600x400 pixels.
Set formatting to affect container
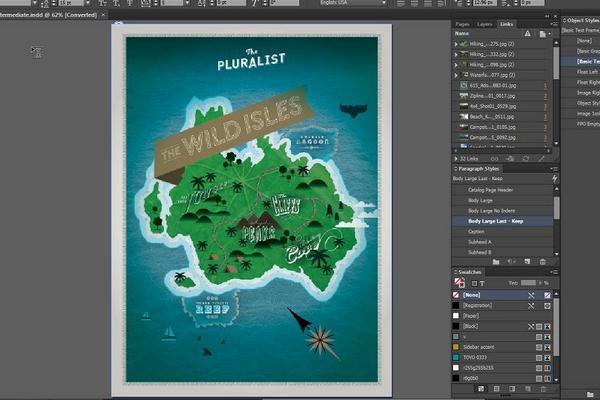click(x=474, y=283)
